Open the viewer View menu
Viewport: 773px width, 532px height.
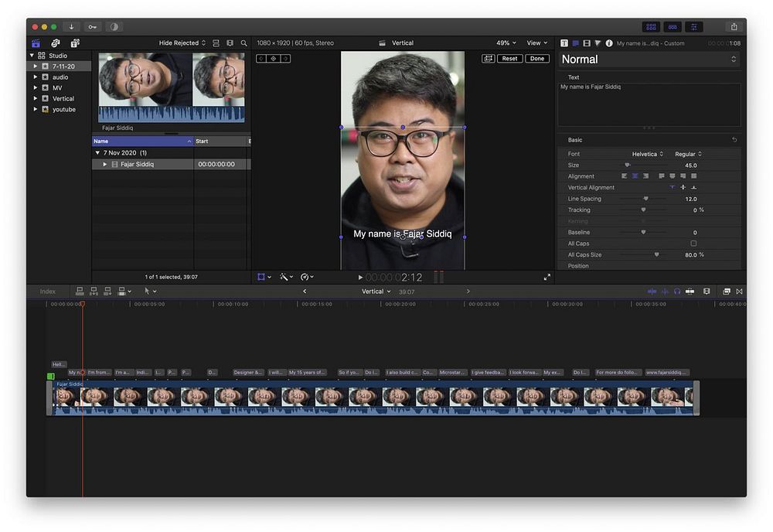tap(536, 43)
